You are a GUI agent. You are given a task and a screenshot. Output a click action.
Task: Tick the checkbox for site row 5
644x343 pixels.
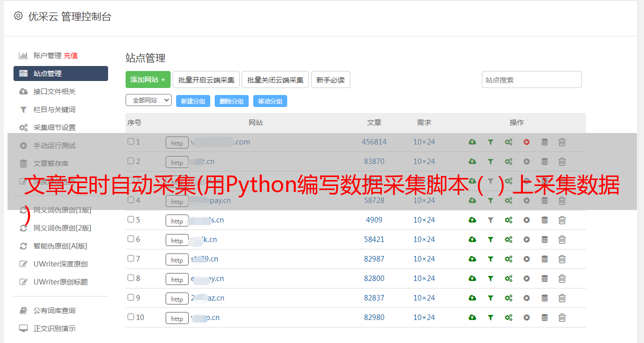click(131, 219)
